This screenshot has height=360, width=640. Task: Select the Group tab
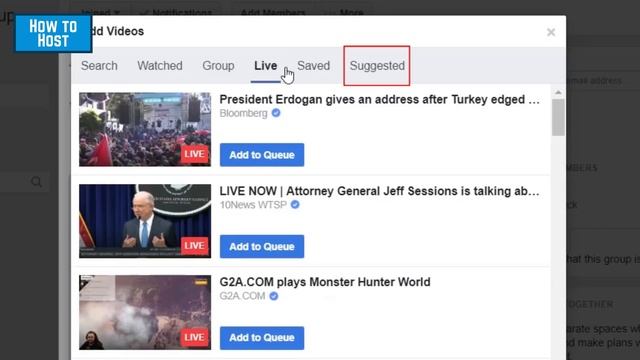218,66
